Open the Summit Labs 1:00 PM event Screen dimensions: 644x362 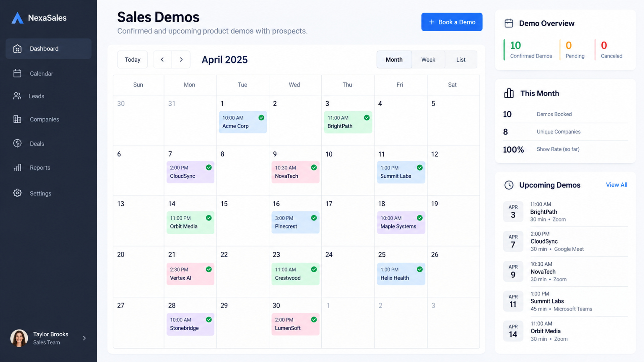pos(401,172)
